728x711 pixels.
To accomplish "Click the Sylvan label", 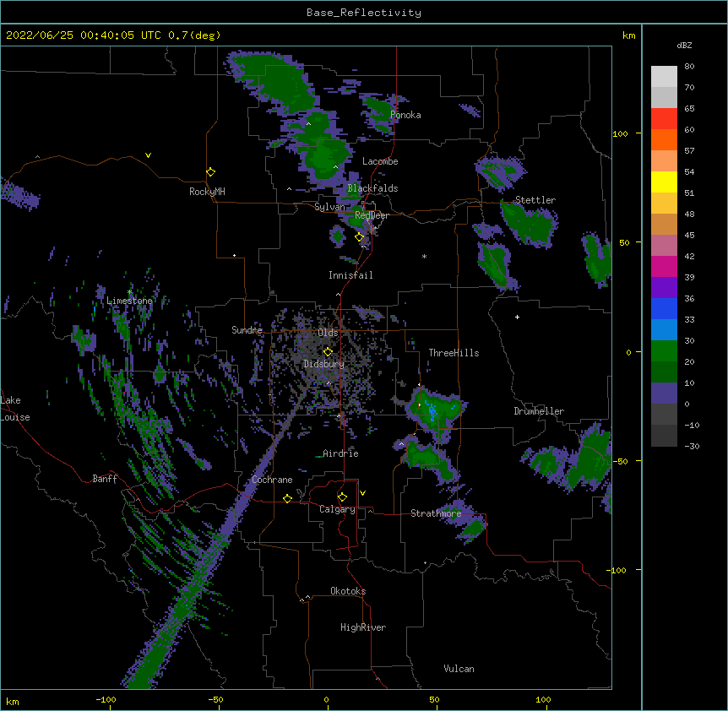I will pyautogui.click(x=329, y=207).
